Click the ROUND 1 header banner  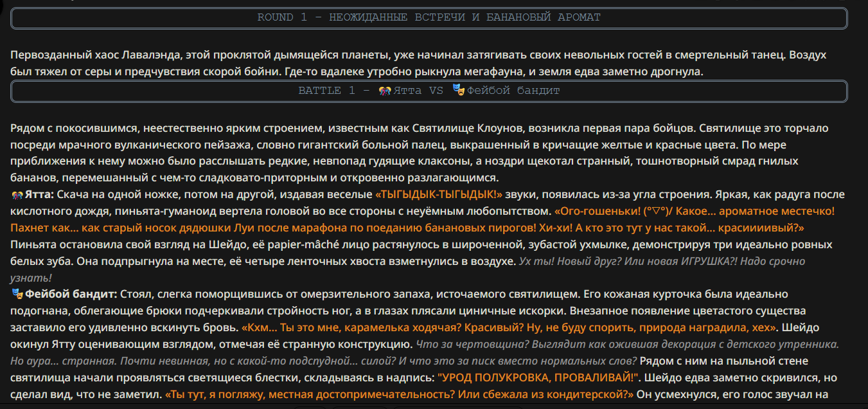point(429,17)
